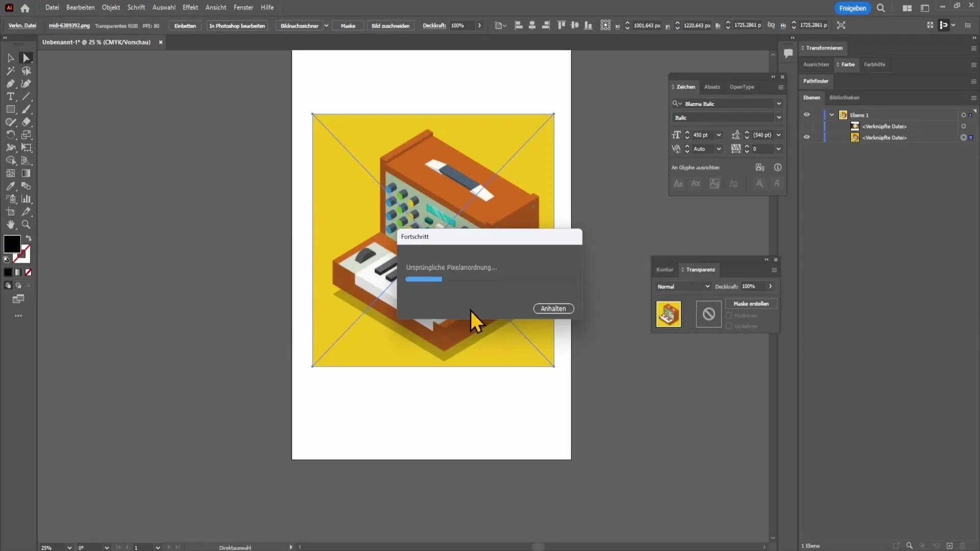Image resolution: width=980 pixels, height=551 pixels.
Task: Select the Line Segment tool
Action: coord(26,96)
